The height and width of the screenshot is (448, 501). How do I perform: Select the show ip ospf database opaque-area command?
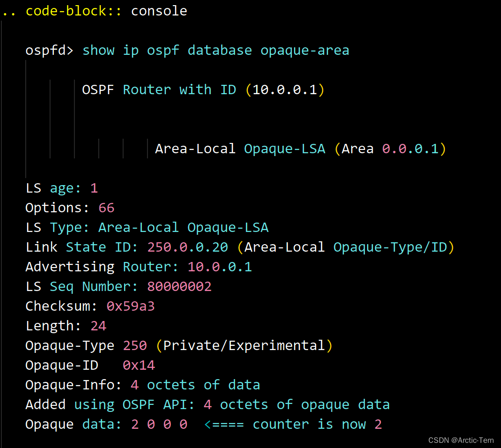click(215, 50)
